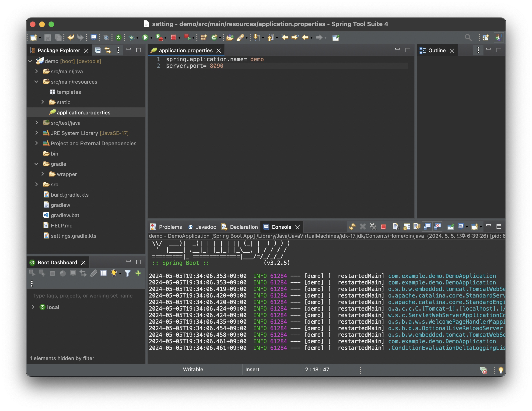Click the Open Type folder icon in toolbar
This screenshot has height=411, width=532.
230,38
